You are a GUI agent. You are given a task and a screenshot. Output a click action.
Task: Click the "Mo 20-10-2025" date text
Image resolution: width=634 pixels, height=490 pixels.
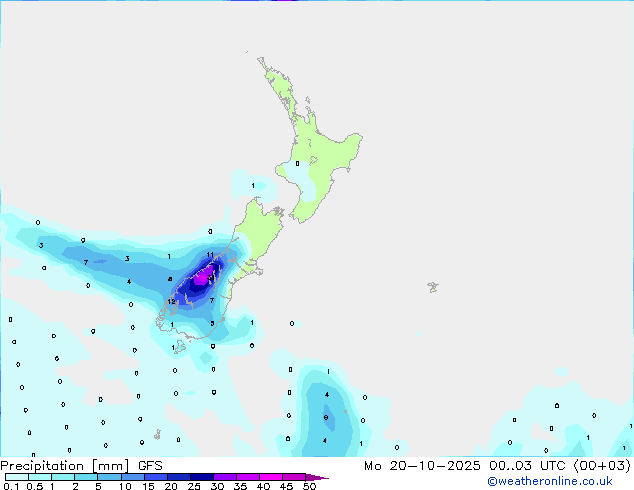click(422, 466)
